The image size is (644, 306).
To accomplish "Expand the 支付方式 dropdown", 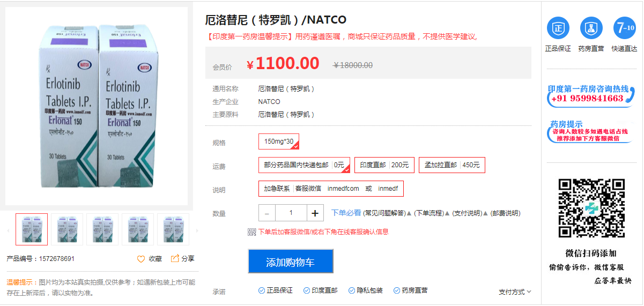I will click(x=515, y=292).
